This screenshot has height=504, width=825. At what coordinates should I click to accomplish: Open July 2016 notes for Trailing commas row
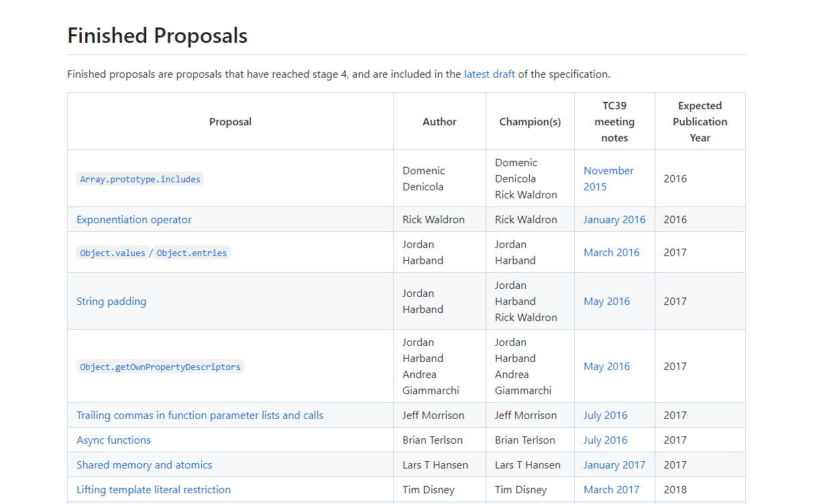click(605, 416)
